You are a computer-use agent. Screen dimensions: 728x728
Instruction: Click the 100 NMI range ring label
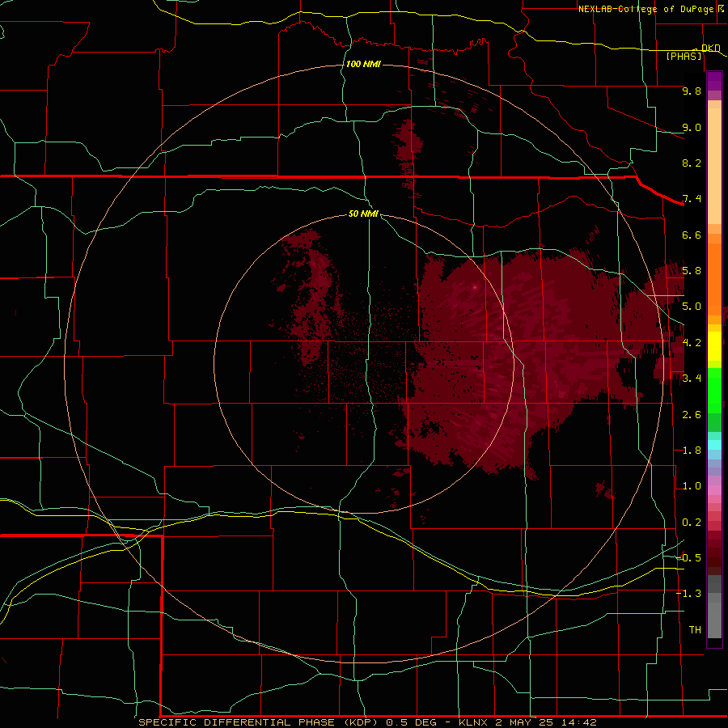point(363,64)
